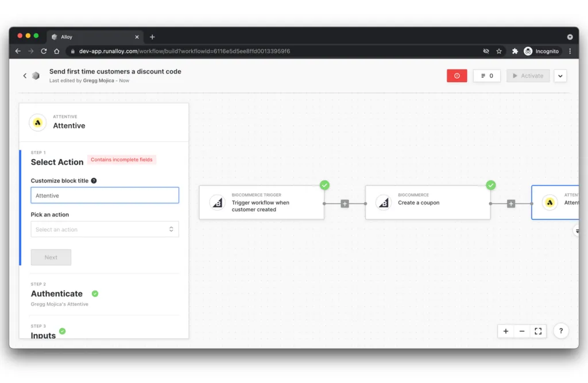Screen dimensions: 588x383
Task: Click green checkmark on the trigger block
Action: click(325, 185)
